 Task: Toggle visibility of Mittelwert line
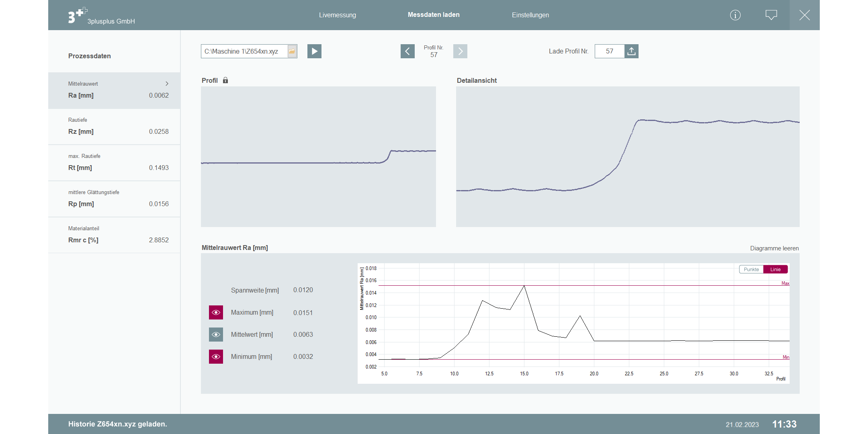216,334
